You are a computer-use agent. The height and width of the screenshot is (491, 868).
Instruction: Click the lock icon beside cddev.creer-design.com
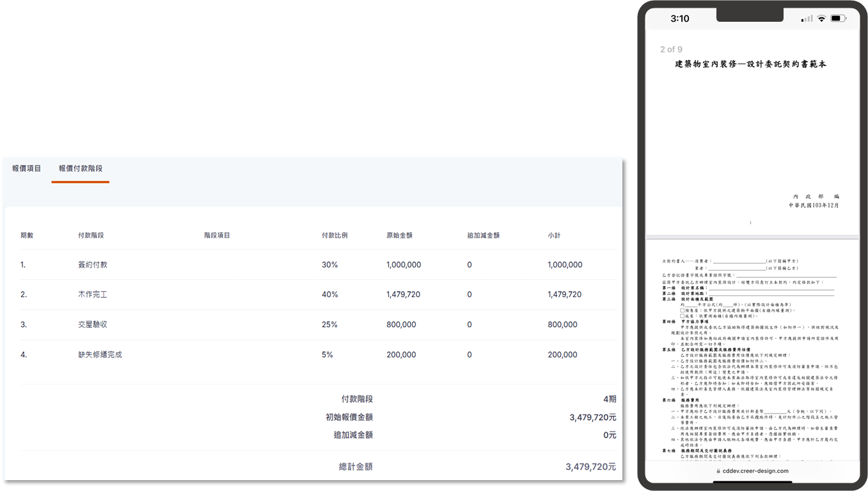coord(718,471)
